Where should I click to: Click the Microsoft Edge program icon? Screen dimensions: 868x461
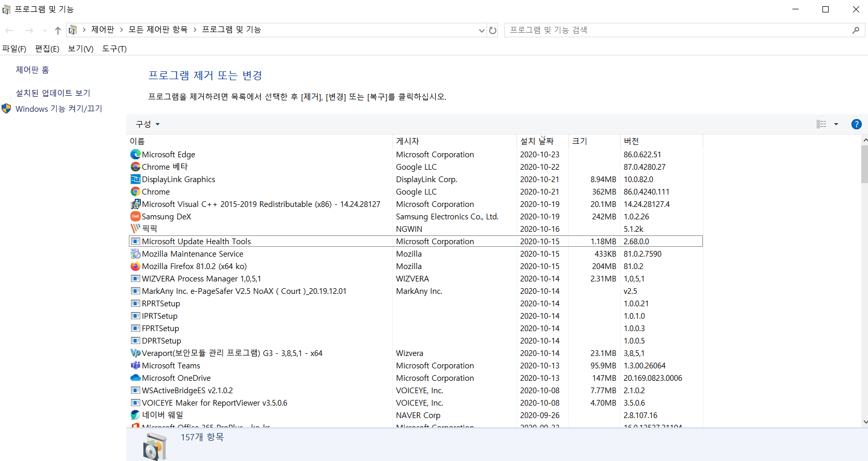pos(136,154)
